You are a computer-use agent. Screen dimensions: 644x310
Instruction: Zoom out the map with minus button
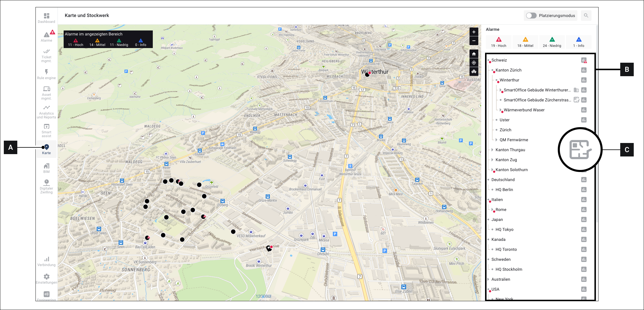(x=474, y=41)
